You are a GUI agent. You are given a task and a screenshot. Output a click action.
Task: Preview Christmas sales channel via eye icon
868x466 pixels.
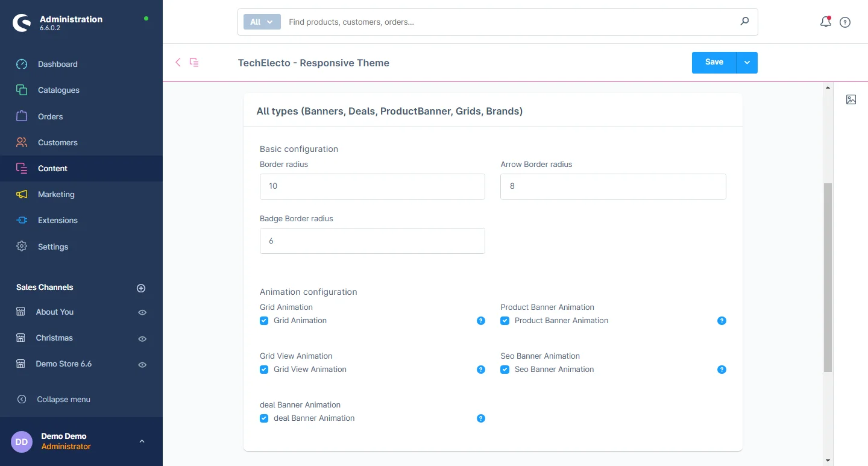point(142,339)
